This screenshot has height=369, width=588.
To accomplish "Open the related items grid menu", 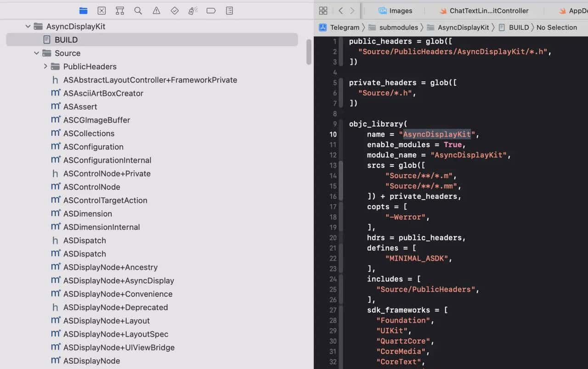I will pyautogui.click(x=323, y=11).
